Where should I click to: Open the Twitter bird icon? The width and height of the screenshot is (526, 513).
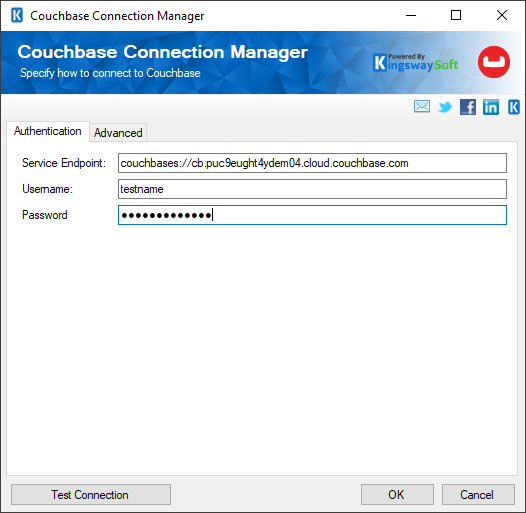click(x=445, y=107)
